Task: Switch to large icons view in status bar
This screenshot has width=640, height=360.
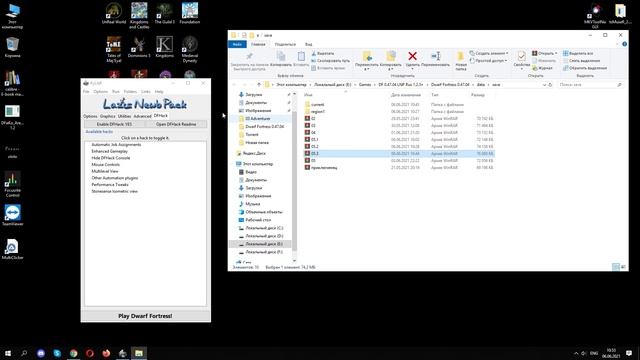Action: pos(623,267)
